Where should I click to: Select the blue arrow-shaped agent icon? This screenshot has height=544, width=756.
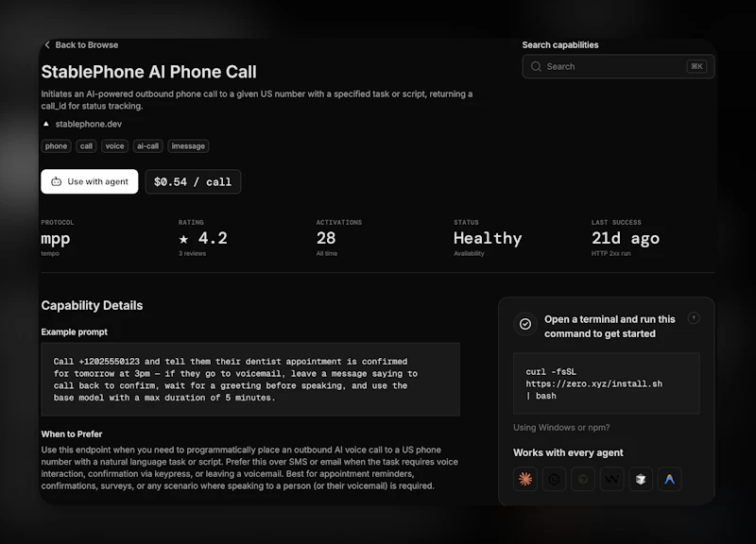pyautogui.click(x=670, y=479)
